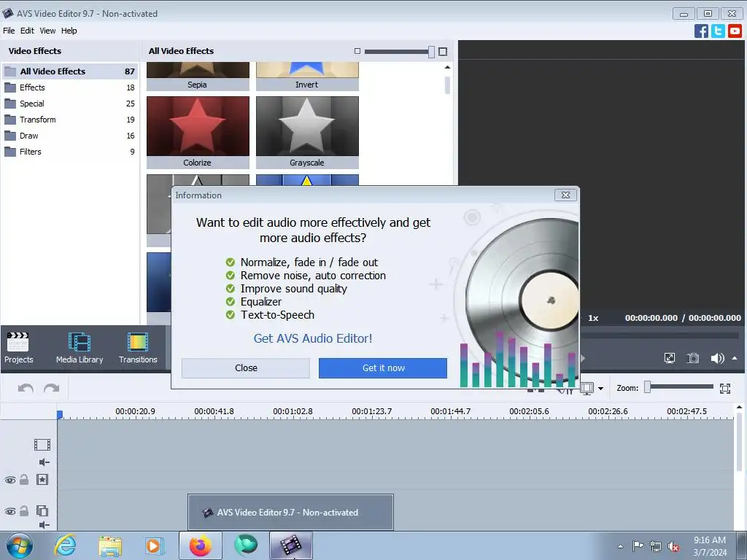Redo the last undone action
This screenshot has height=560, width=747.
pos(52,389)
